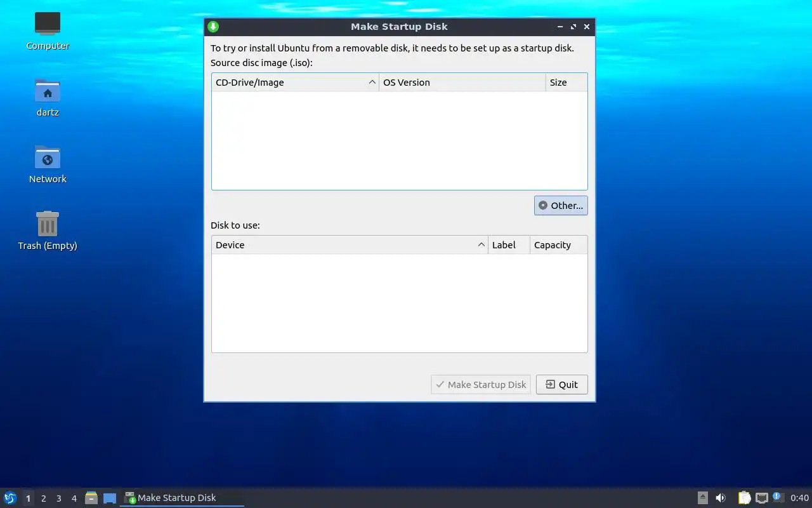Viewport: 812px width, 508px height.
Task: Open the removable media eject tray icon
Action: pyautogui.click(x=703, y=498)
